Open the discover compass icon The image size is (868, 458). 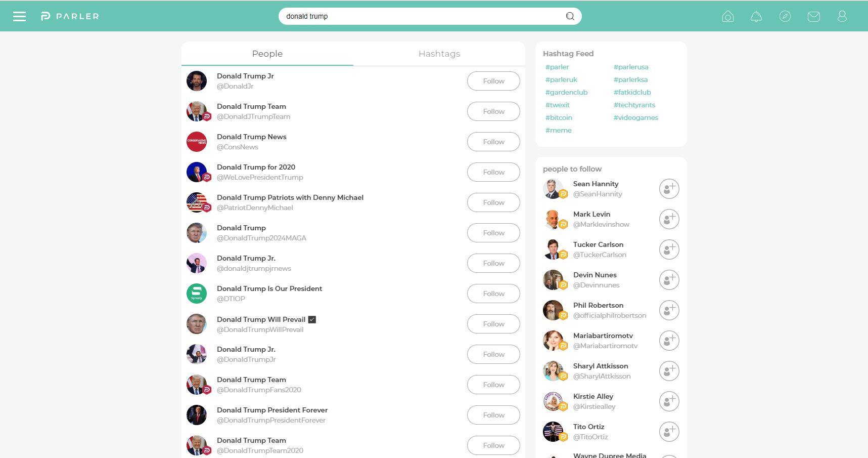pyautogui.click(x=785, y=17)
